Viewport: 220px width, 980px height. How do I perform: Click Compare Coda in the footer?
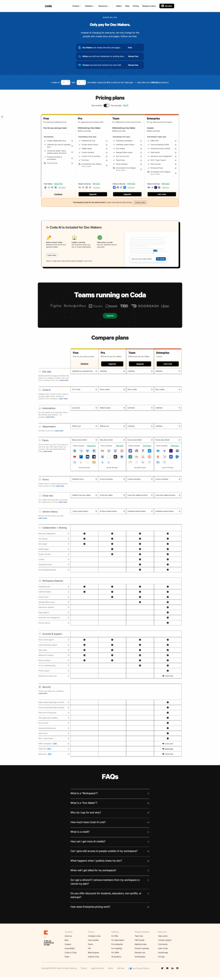click(94, 936)
